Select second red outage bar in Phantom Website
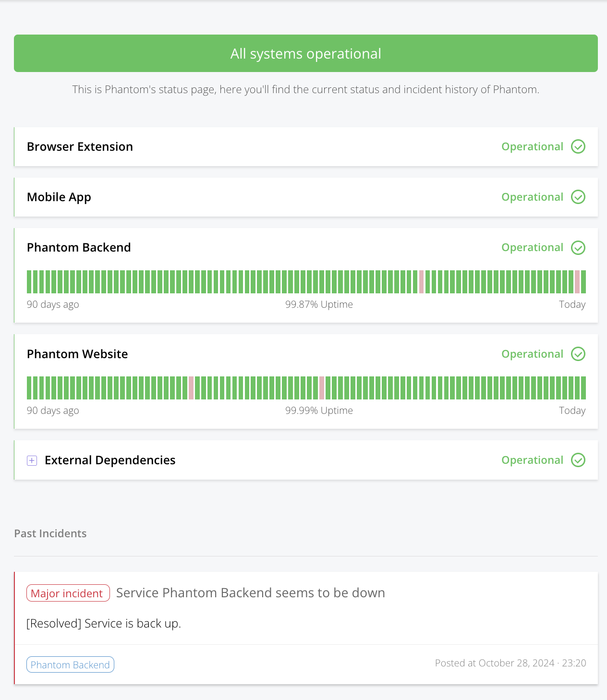The height and width of the screenshot is (700, 607). pyautogui.click(x=322, y=388)
